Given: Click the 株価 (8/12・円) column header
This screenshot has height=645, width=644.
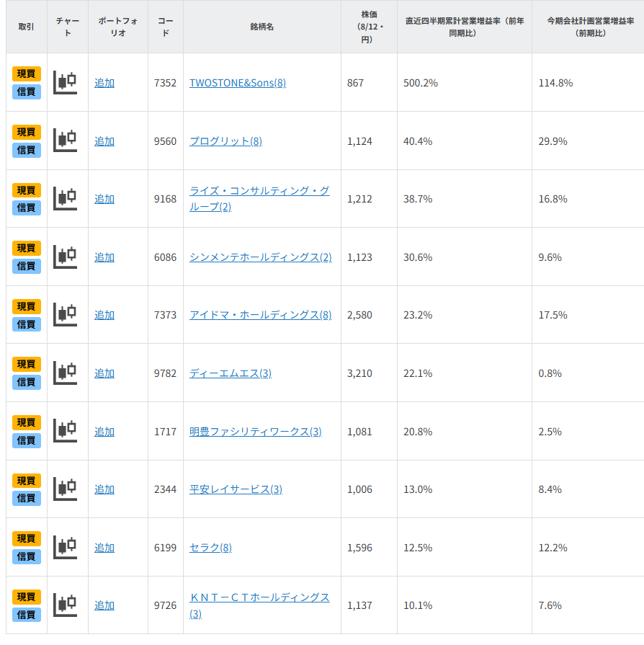Looking at the screenshot, I should pos(369,27).
